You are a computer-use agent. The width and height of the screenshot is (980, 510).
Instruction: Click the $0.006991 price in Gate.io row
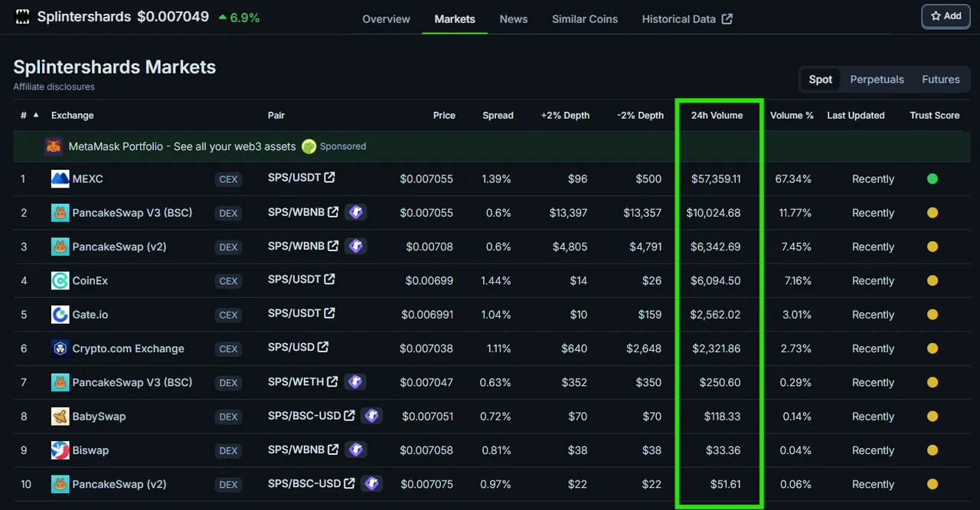[x=427, y=315]
